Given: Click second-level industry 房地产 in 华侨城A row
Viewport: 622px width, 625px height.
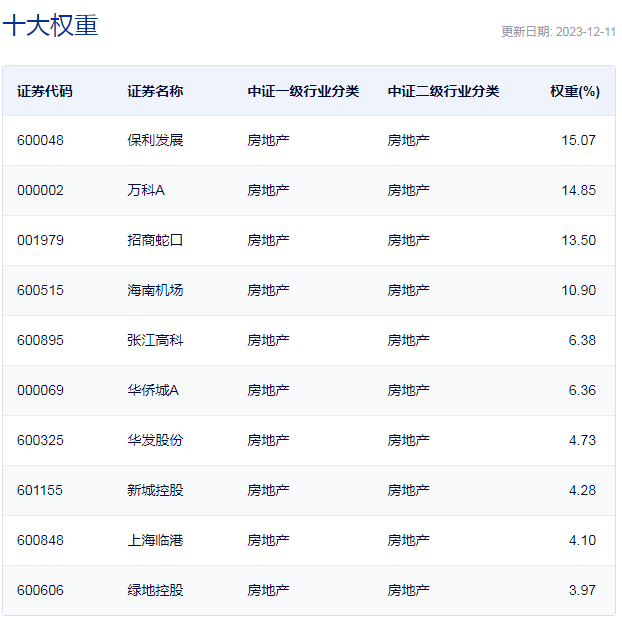Looking at the screenshot, I should click(408, 390).
